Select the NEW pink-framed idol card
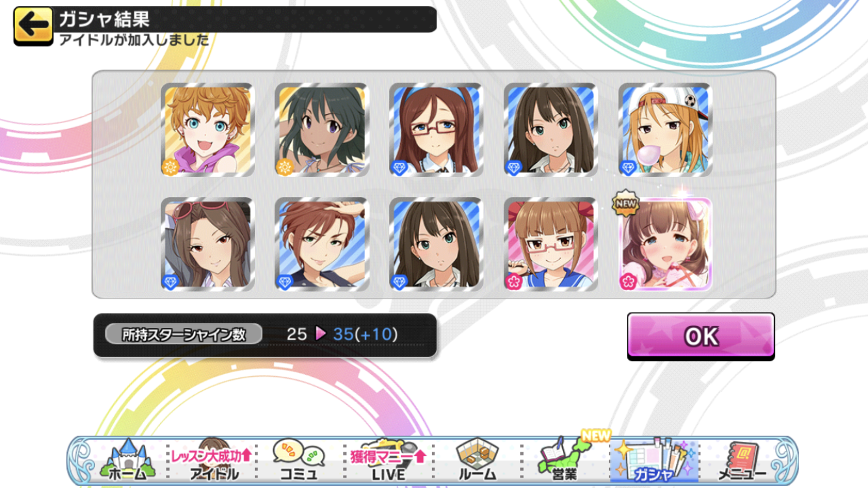Image resolution: width=868 pixels, height=488 pixels. click(665, 244)
